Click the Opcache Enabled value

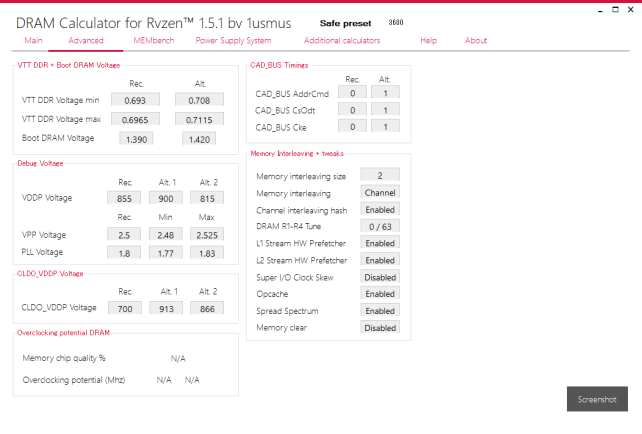380,293
